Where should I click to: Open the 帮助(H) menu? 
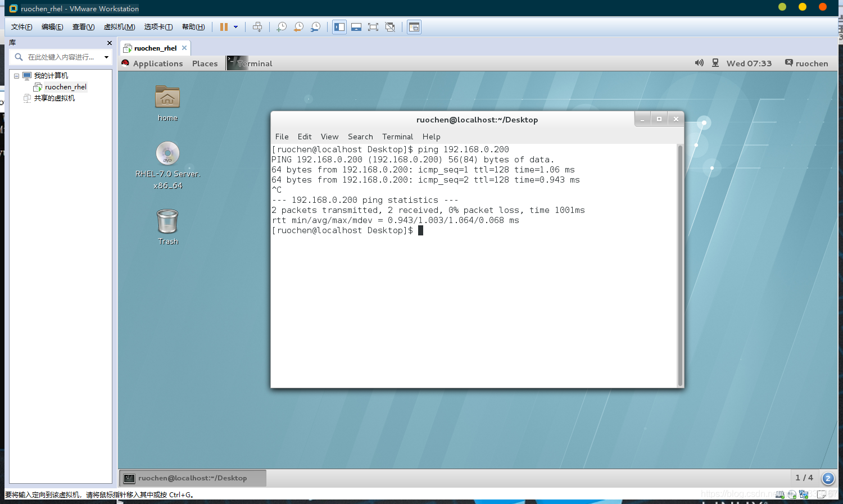pos(193,27)
